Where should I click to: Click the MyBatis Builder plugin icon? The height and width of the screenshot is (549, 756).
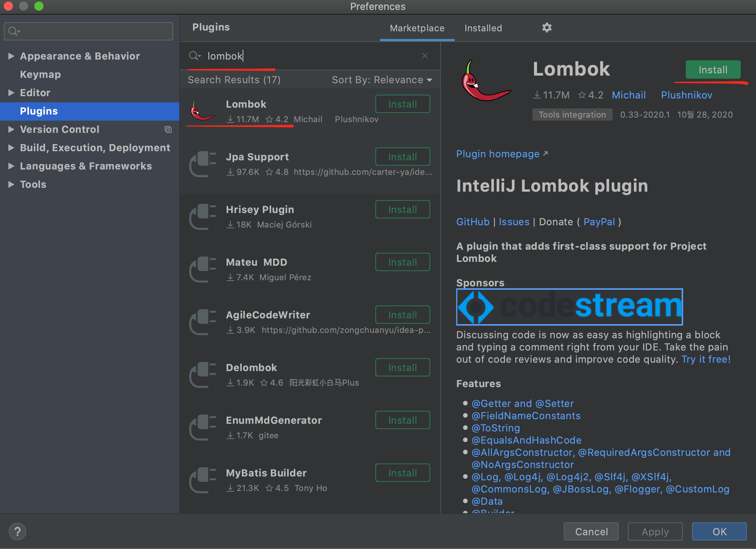pyautogui.click(x=202, y=480)
